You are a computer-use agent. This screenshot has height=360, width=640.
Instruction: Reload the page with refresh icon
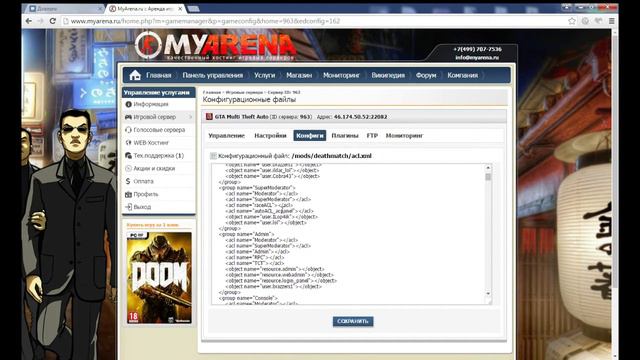click(53, 21)
